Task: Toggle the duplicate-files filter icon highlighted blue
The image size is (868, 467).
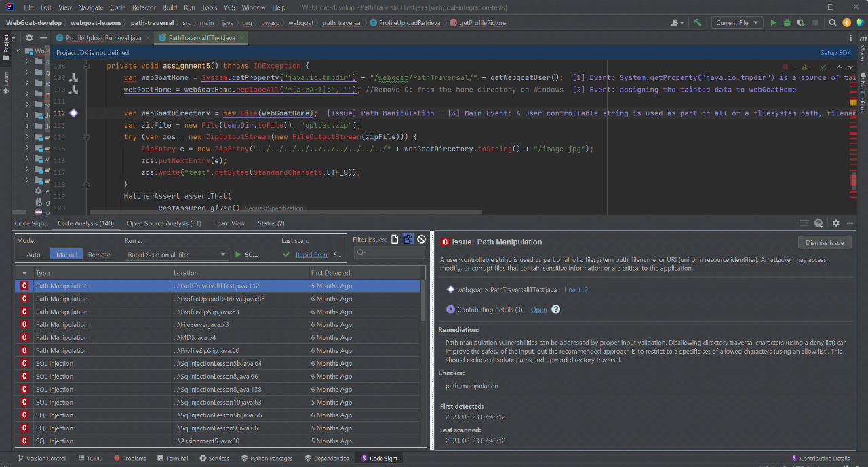Action: click(x=407, y=238)
